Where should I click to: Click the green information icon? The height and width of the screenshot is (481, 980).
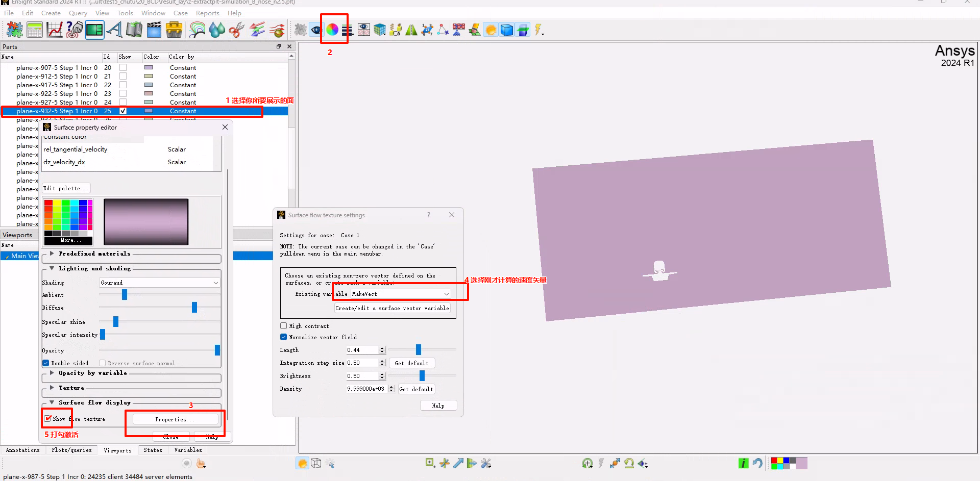(743, 463)
